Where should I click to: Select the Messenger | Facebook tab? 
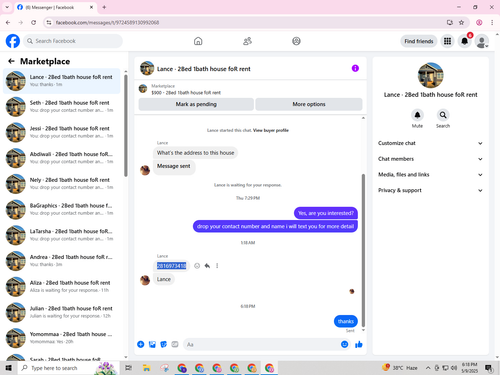[55, 7]
